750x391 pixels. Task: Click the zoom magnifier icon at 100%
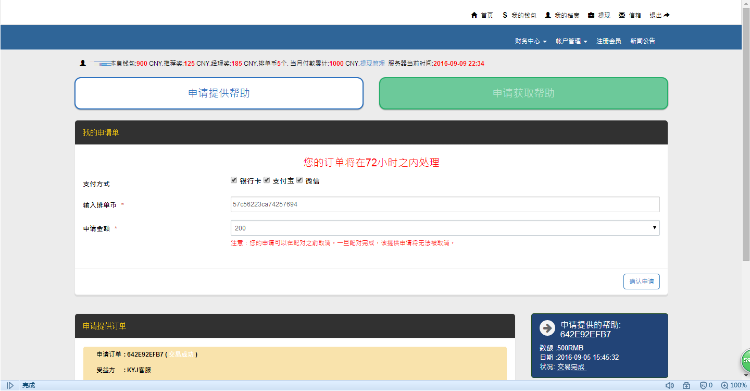[724, 385]
